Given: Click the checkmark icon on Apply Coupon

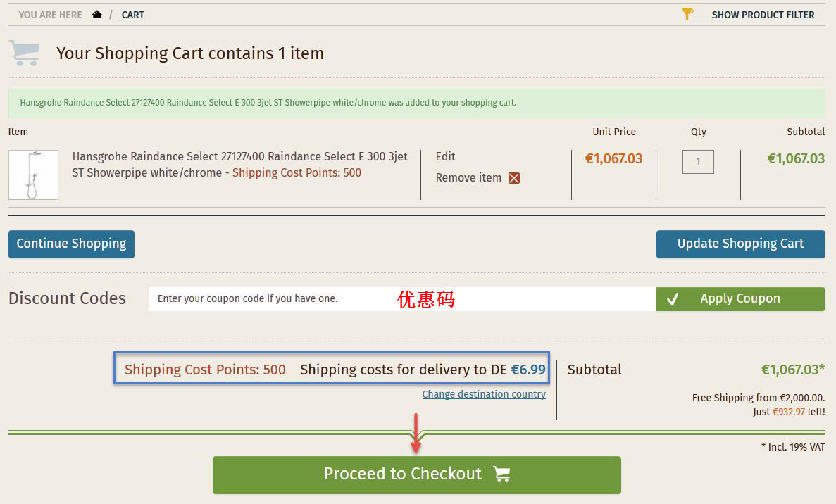Looking at the screenshot, I should tap(673, 299).
